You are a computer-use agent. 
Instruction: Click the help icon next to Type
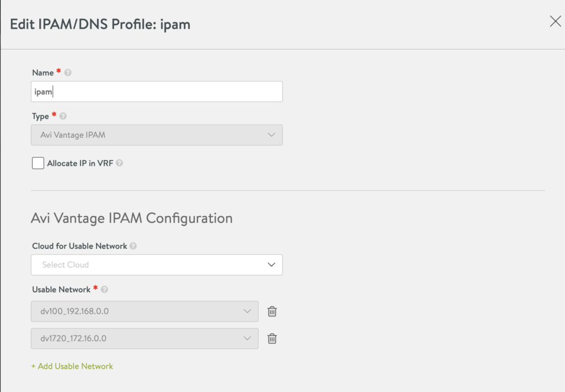click(x=63, y=116)
